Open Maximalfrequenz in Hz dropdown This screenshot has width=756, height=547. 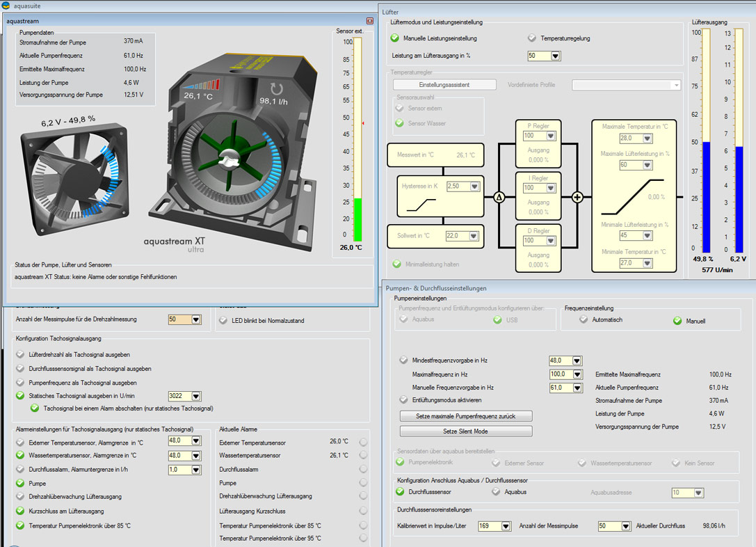(x=577, y=374)
